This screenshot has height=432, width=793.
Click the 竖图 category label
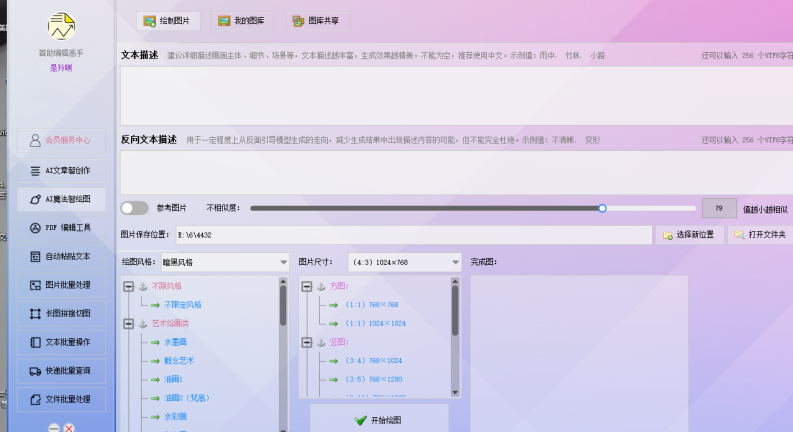339,342
